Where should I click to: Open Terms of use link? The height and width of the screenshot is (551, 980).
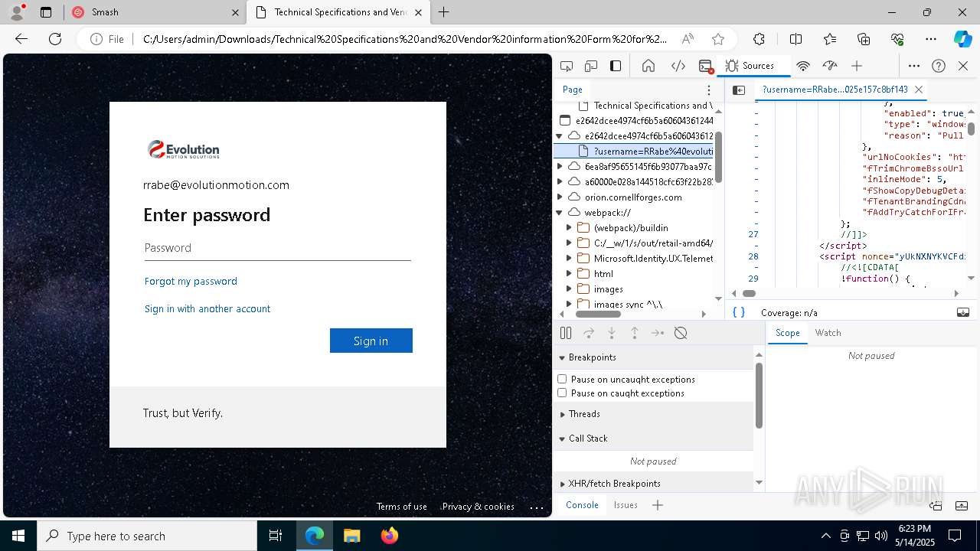[x=402, y=507]
